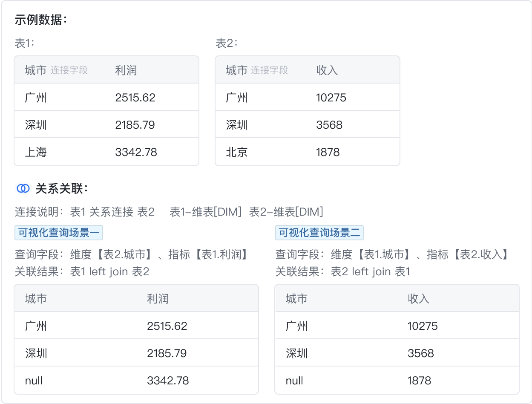Click the 表1-维表[DIM] text
532x404 pixels.
point(206,212)
